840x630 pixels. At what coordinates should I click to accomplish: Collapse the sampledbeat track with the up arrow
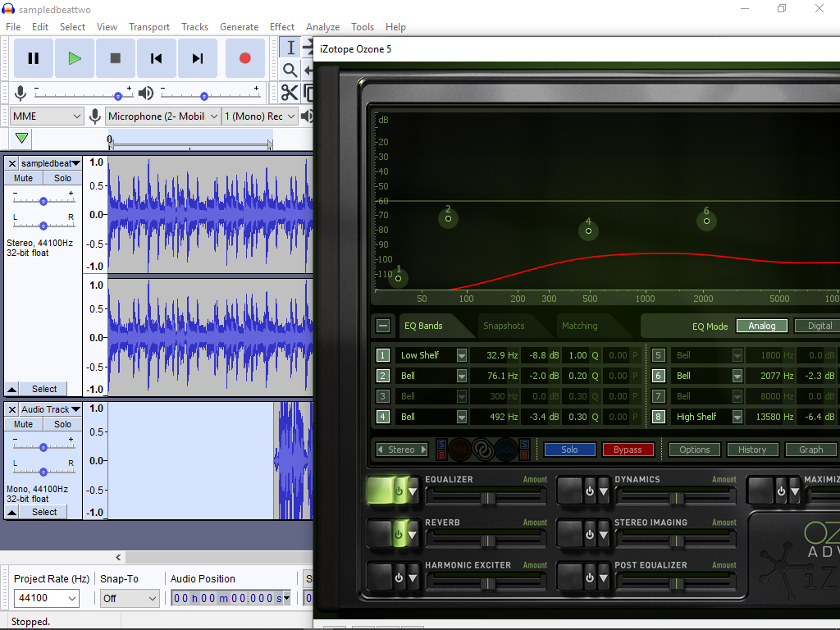click(11, 389)
